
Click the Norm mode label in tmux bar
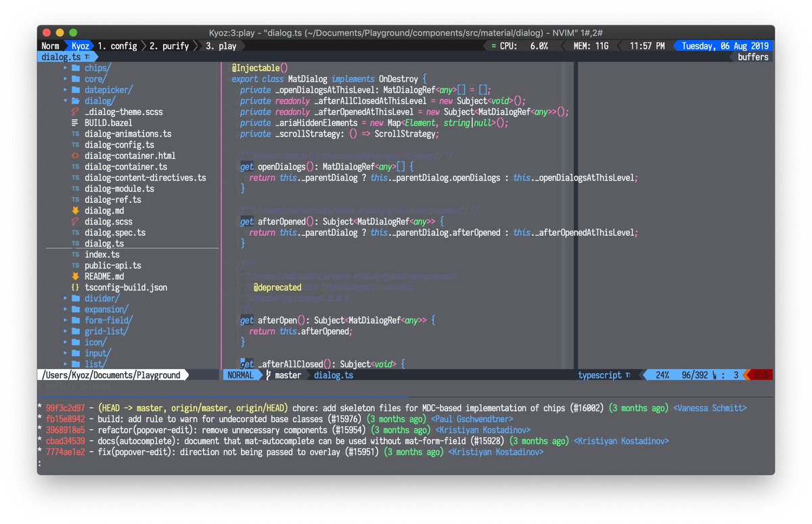click(x=50, y=46)
